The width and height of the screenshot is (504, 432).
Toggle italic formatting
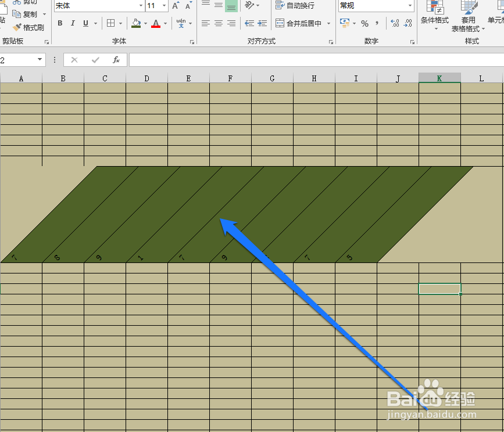coord(73,23)
